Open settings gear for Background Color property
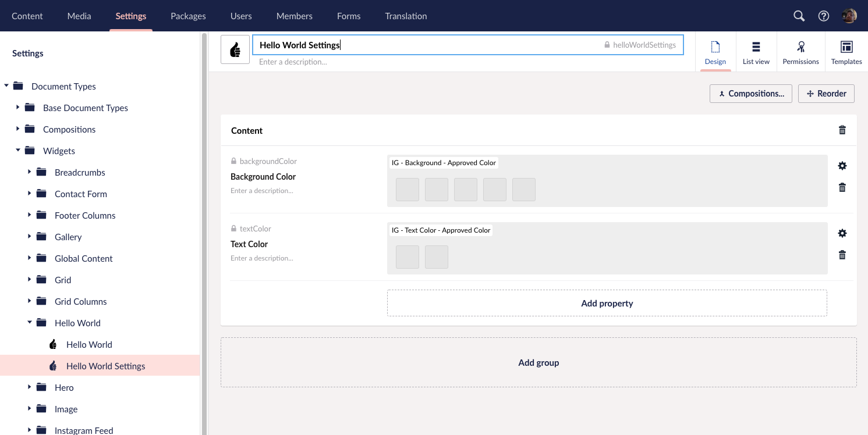The height and width of the screenshot is (435, 868). pos(842,166)
